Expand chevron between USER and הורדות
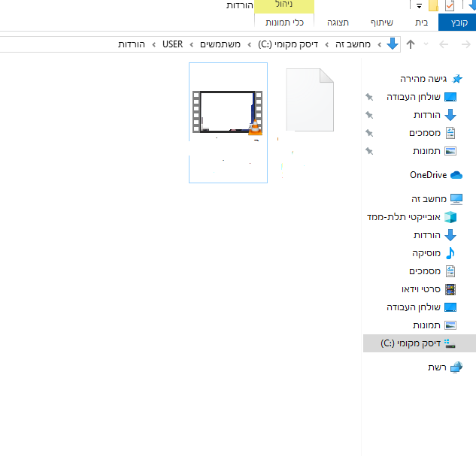476x456 pixels. point(153,45)
